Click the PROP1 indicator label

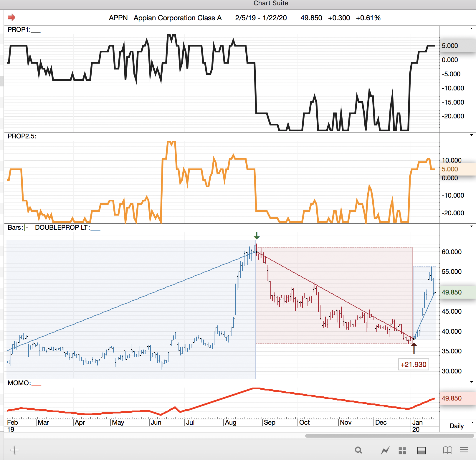(x=19, y=30)
